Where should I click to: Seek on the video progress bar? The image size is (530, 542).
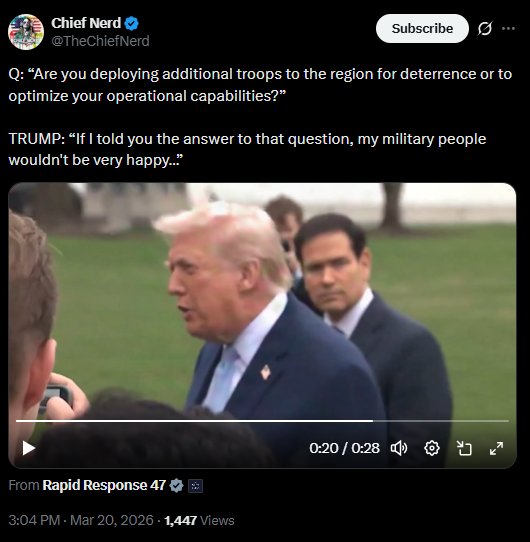[x=262, y=421]
